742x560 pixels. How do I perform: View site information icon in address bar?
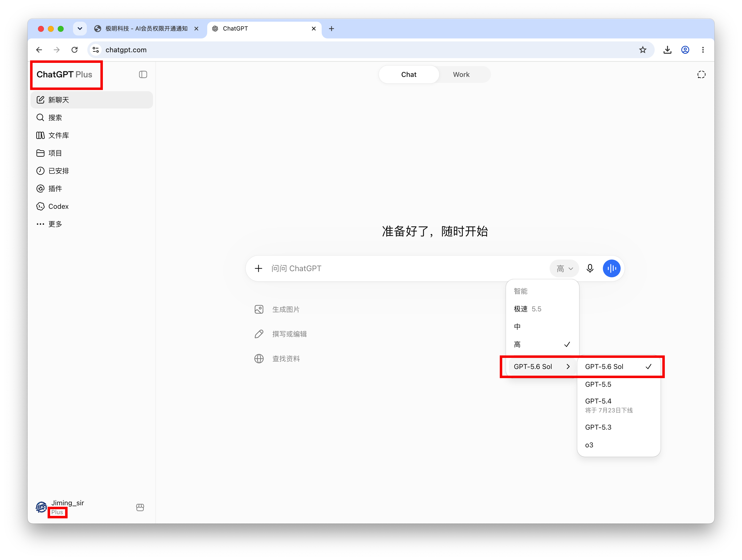(96, 50)
